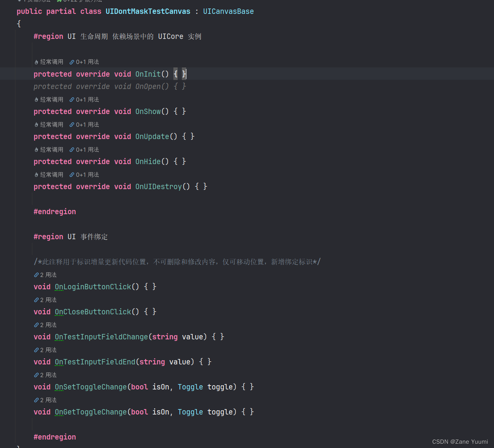Image resolution: width=494 pixels, height=448 pixels.
Task: Click the OnTestInputFieldChange method name
Action: 101,337
